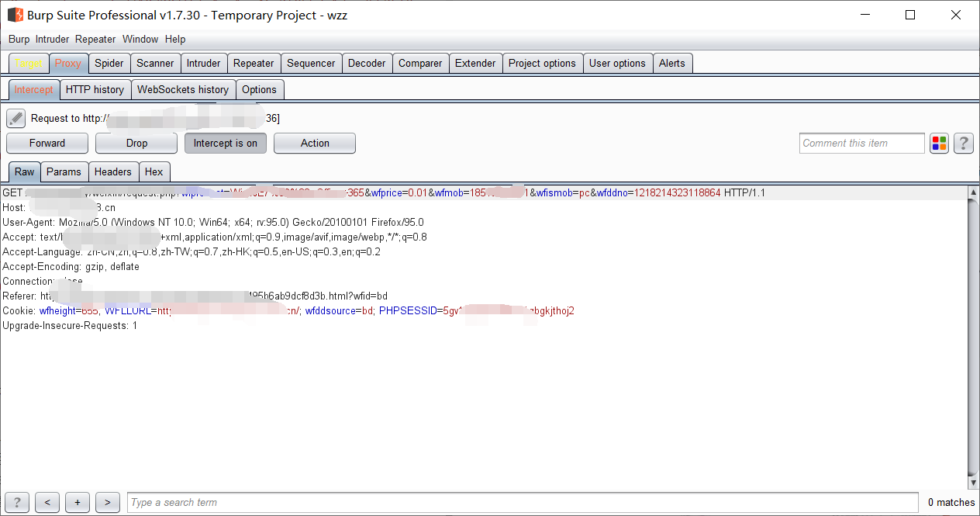
Task: Minimize the Burp Suite window
Action: click(x=866, y=15)
